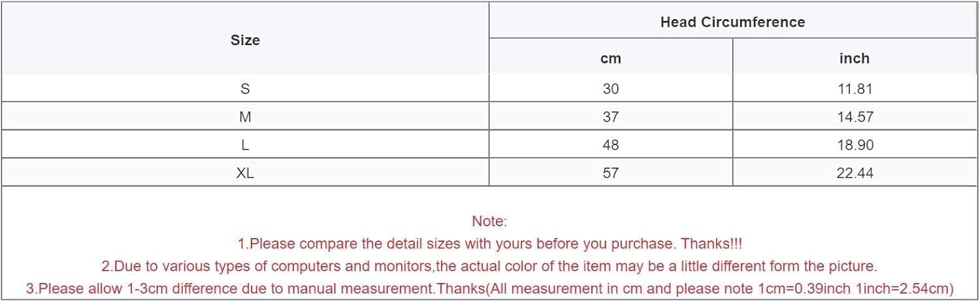Click the 37 cm value
980x302 pixels.
[x=610, y=117]
